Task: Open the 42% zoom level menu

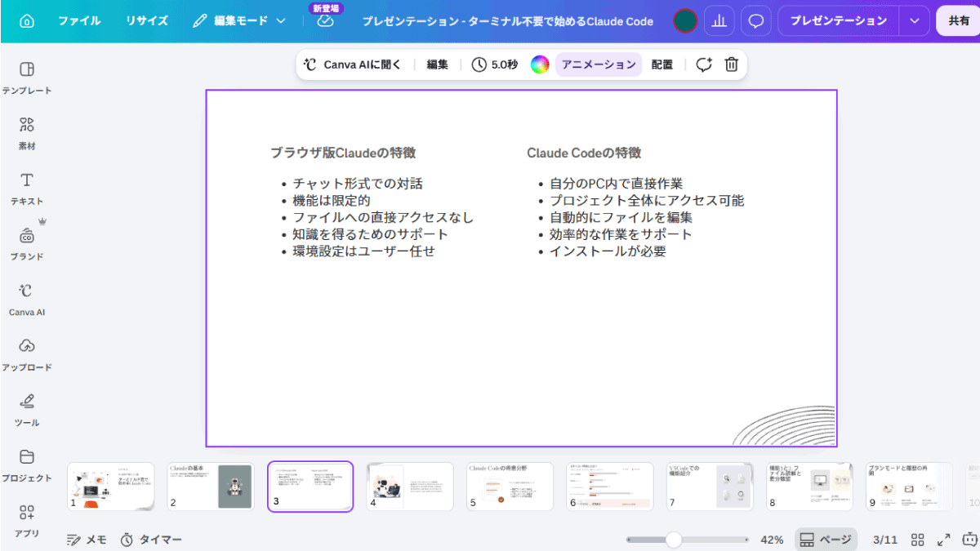Action: [x=772, y=540]
